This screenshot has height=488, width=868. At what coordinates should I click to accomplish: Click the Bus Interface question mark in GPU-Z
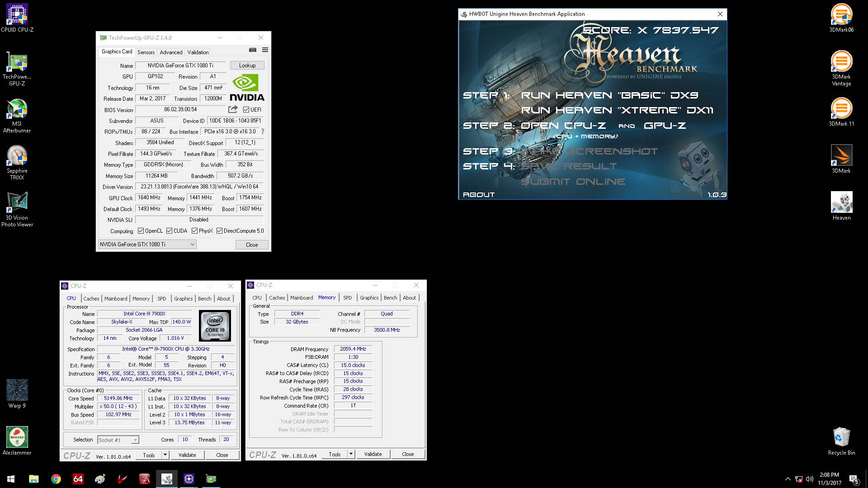(x=263, y=131)
